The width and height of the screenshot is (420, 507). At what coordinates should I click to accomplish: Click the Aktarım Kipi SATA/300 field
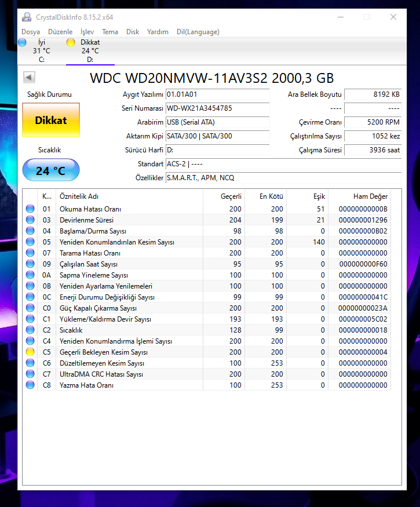(x=218, y=136)
